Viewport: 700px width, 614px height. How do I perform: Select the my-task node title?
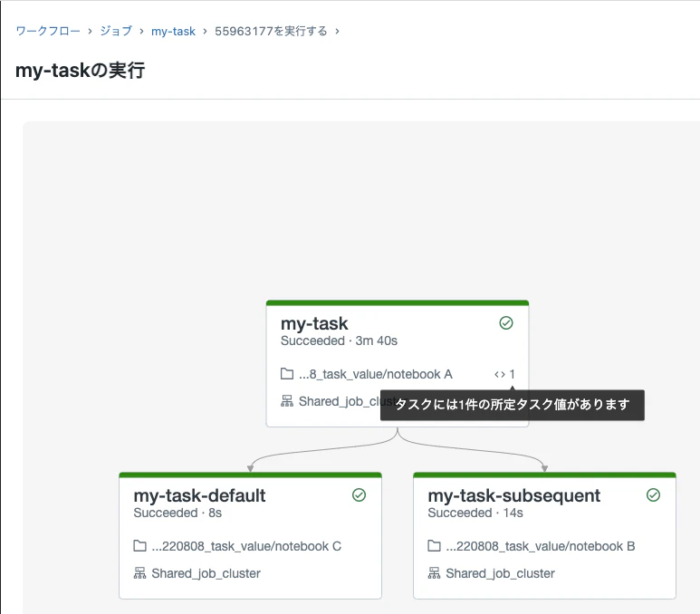click(314, 323)
